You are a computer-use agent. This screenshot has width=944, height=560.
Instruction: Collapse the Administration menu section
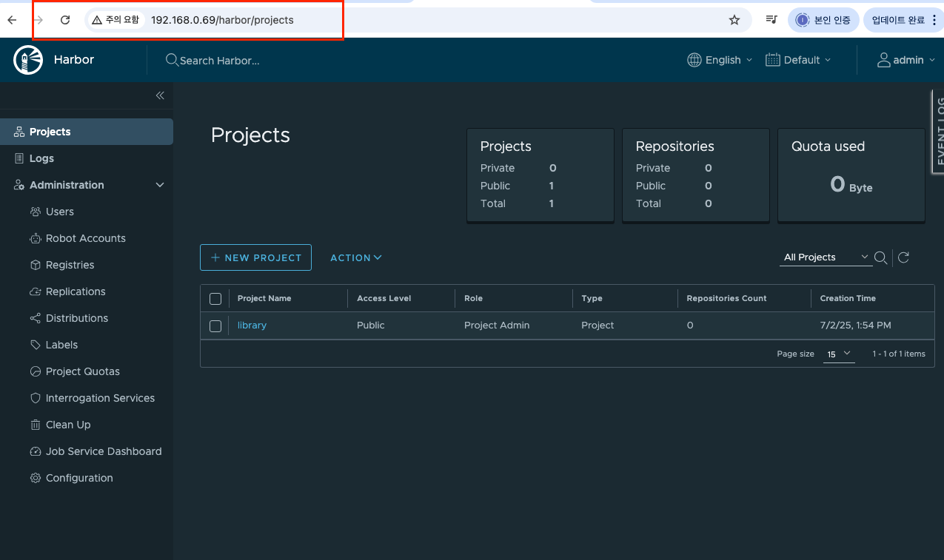[x=160, y=185]
